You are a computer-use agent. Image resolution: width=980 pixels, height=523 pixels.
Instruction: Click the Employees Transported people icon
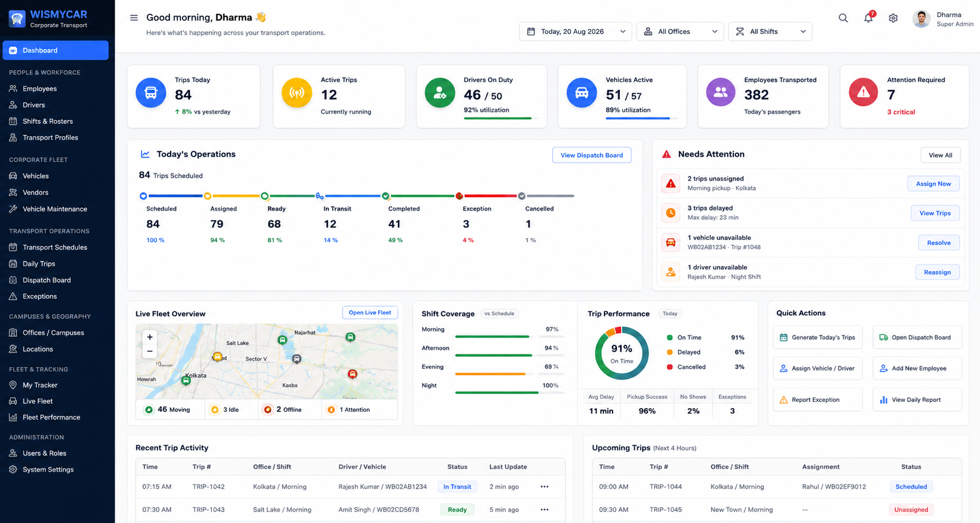721,92
